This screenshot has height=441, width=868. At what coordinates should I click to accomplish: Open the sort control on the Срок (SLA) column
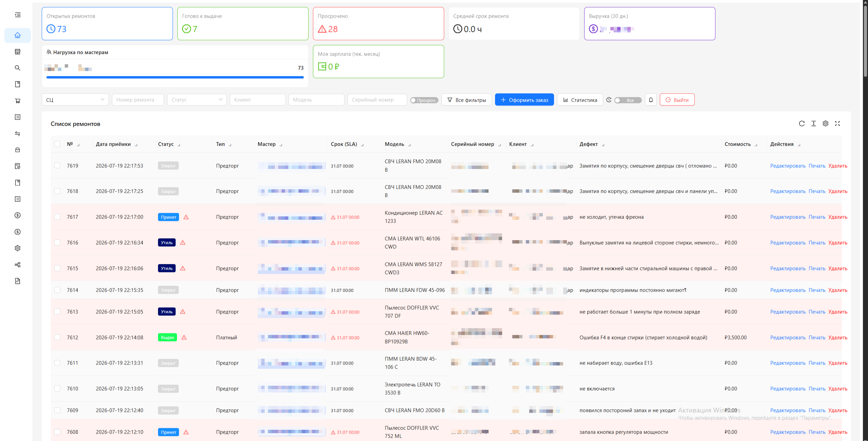tap(362, 145)
